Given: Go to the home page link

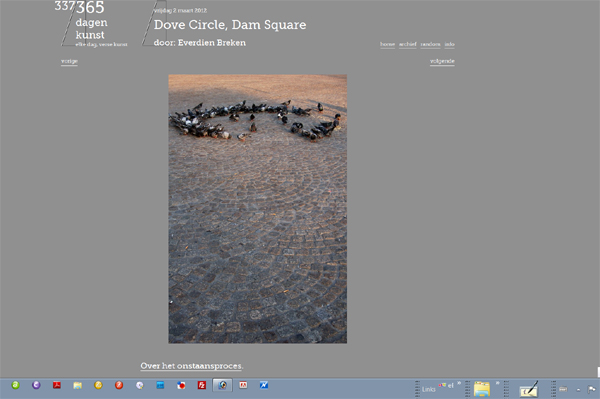Looking at the screenshot, I should 387,44.
